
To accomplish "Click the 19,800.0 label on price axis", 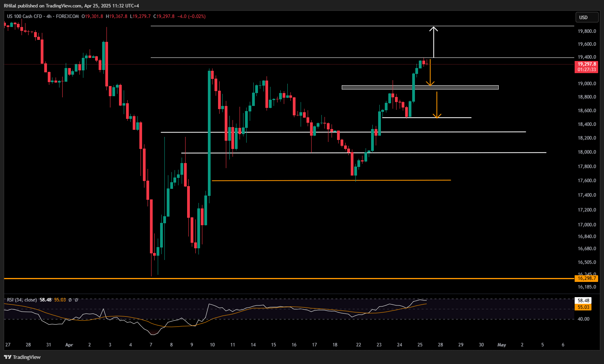I will [586, 31].
